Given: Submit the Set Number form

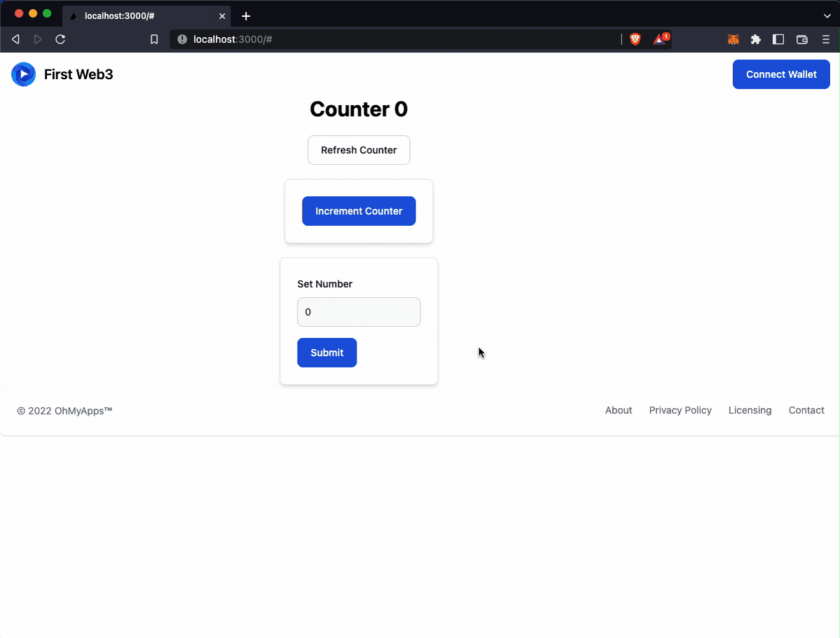Looking at the screenshot, I should click(326, 353).
